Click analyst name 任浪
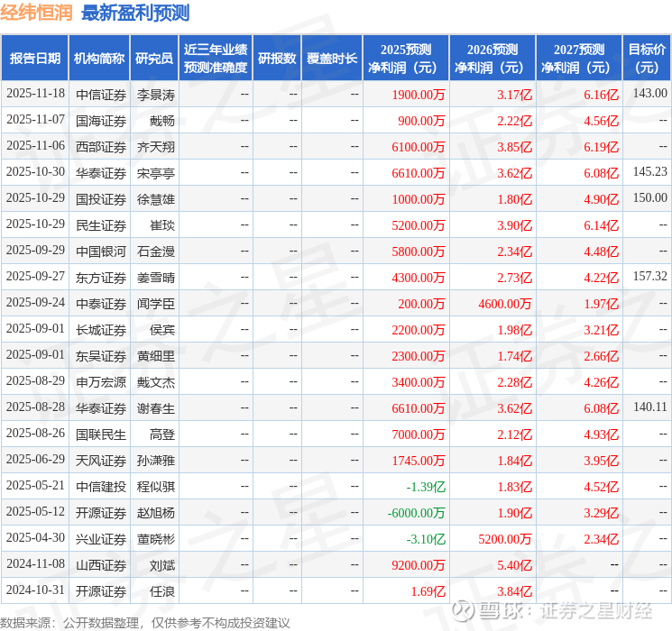The width and height of the screenshot is (672, 631). click(x=162, y=591)
